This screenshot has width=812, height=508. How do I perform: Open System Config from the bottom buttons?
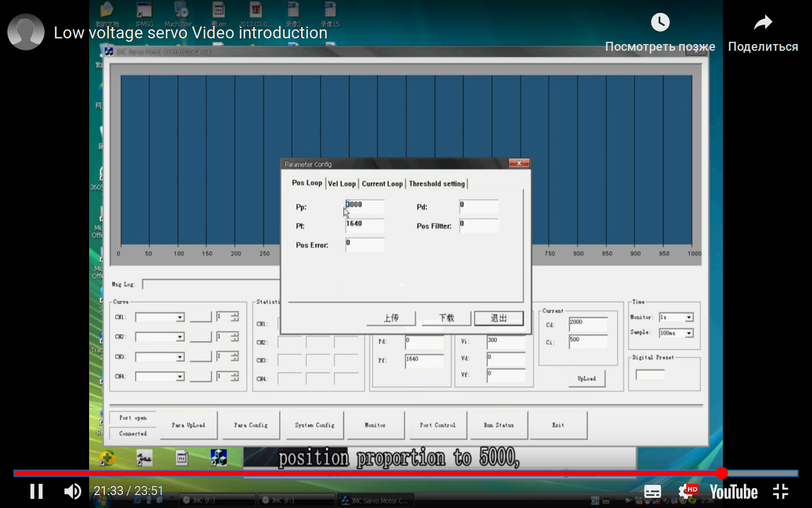tap(315, 425)
